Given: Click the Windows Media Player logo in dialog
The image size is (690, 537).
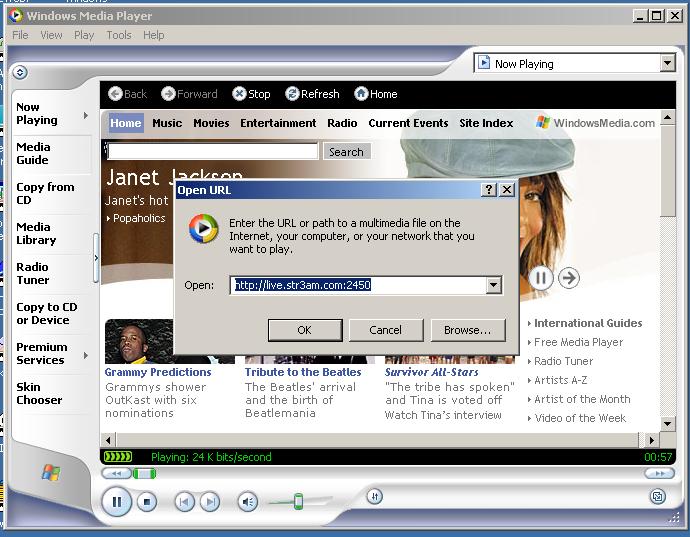Looking at the screenshot, I should point(203,228).
